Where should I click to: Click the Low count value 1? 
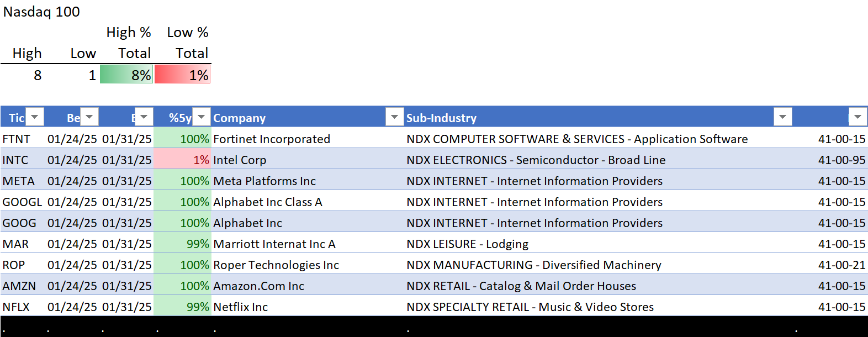point(92,75)
